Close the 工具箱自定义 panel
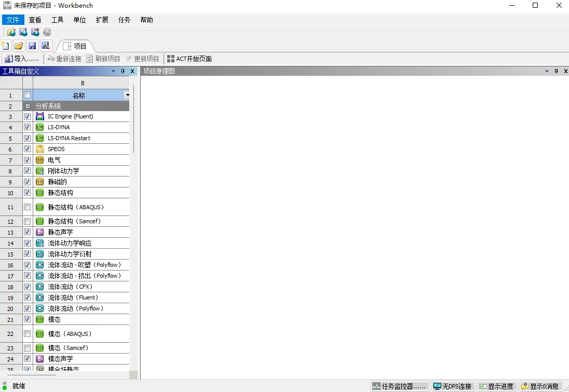Viewport: 569px width, 392px height. point(132,71)
